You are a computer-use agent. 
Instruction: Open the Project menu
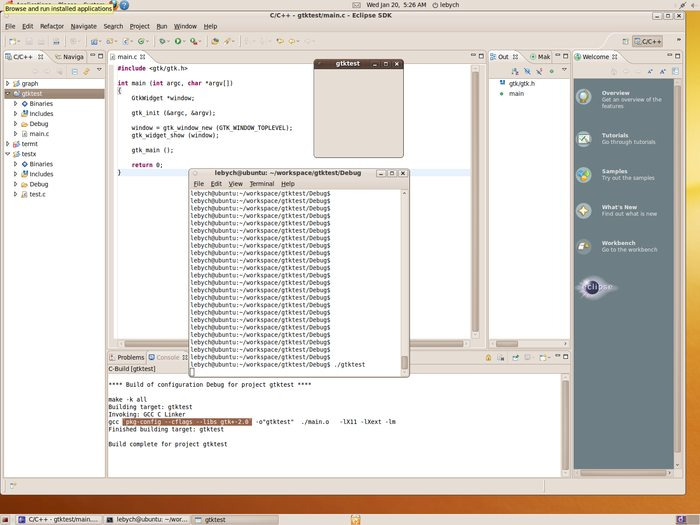(x=139, y=26)
